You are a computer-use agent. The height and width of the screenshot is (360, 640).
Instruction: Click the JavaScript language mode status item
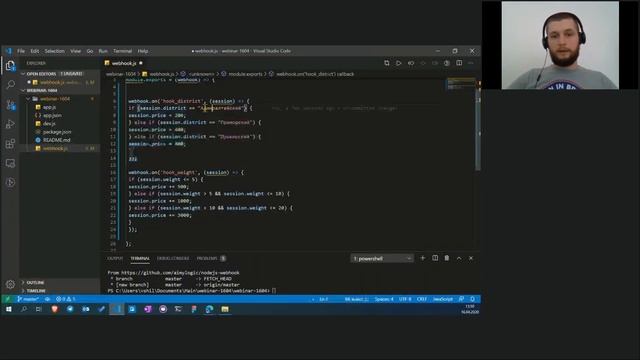(x=442, y=299)
